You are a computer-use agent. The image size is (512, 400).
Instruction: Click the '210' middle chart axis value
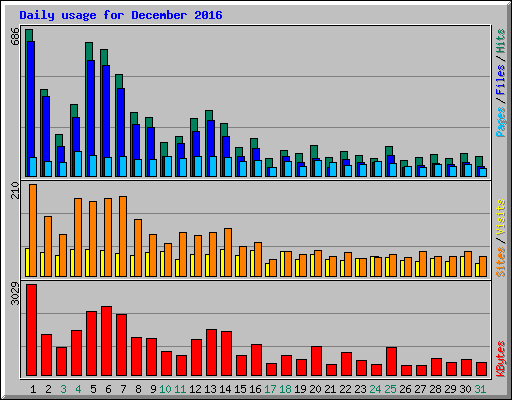click(x=15, y=190)
